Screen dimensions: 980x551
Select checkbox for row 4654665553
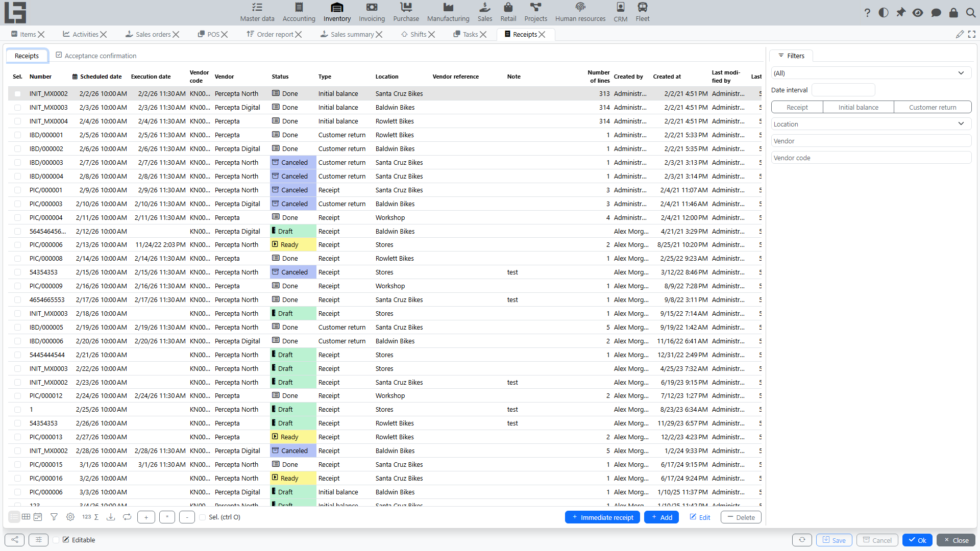[18, 300]
